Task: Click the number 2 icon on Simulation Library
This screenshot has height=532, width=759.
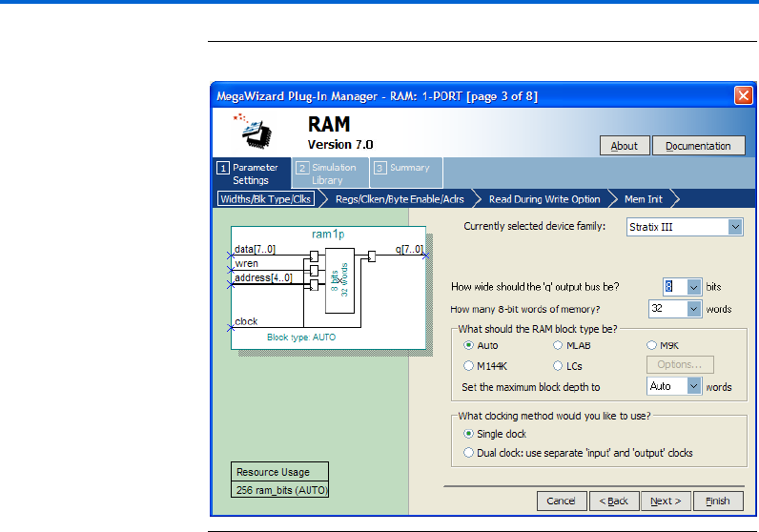Action: [302, 168]
